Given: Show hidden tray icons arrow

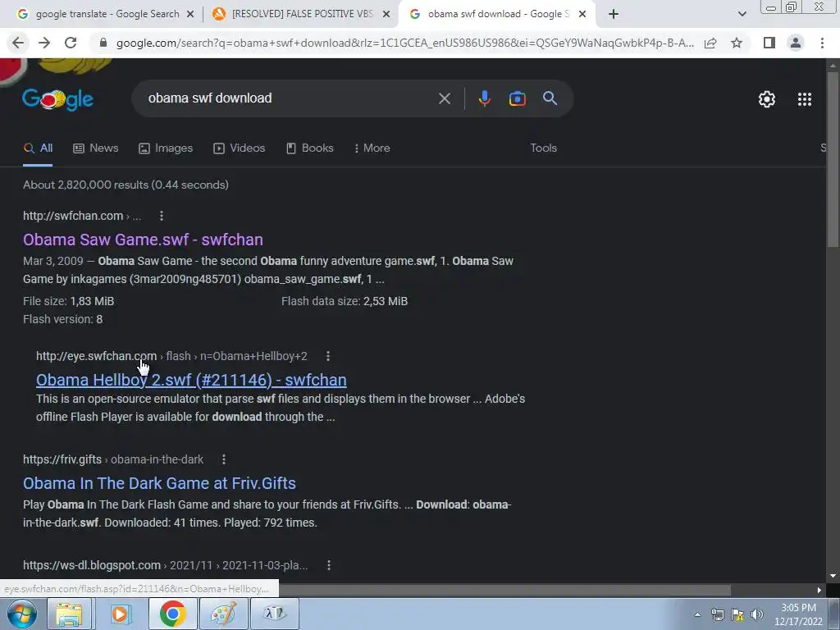Looking at the screenshot, I should [x=697, y=615].
